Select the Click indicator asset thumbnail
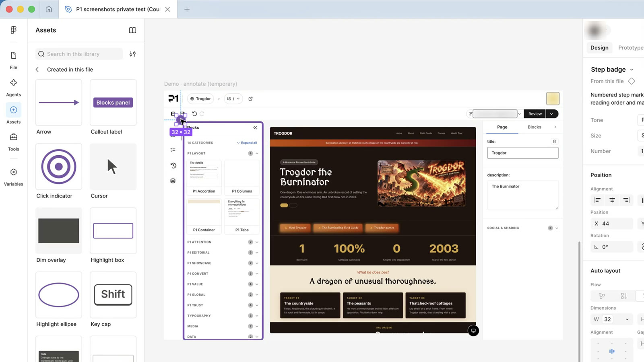 [x=59, y=167]
